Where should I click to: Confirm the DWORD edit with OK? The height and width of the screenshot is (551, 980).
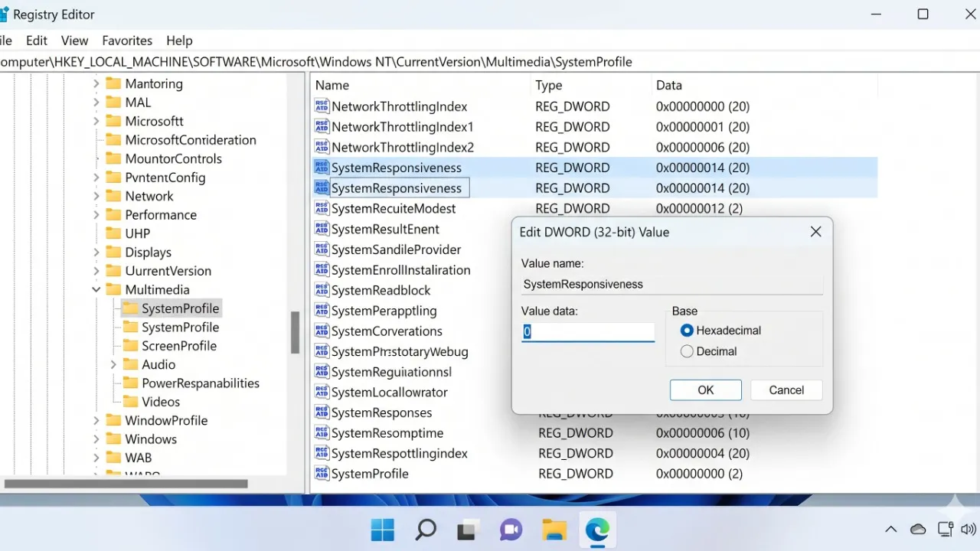(705, 390)
